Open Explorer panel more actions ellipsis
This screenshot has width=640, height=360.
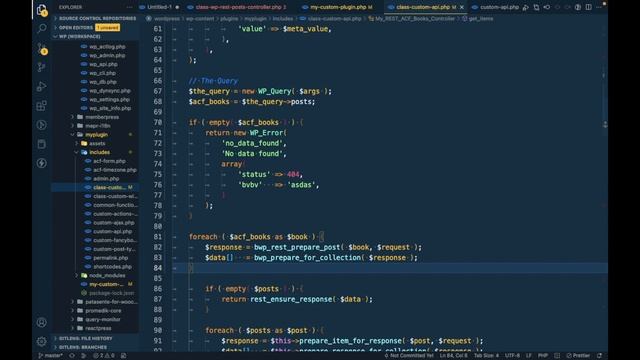click(130, 7)
